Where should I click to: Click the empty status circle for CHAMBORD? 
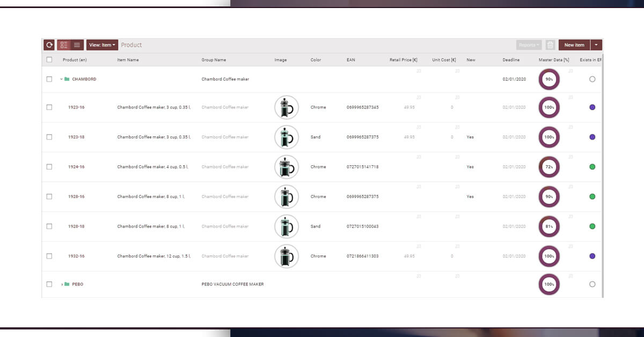(592, 79)
